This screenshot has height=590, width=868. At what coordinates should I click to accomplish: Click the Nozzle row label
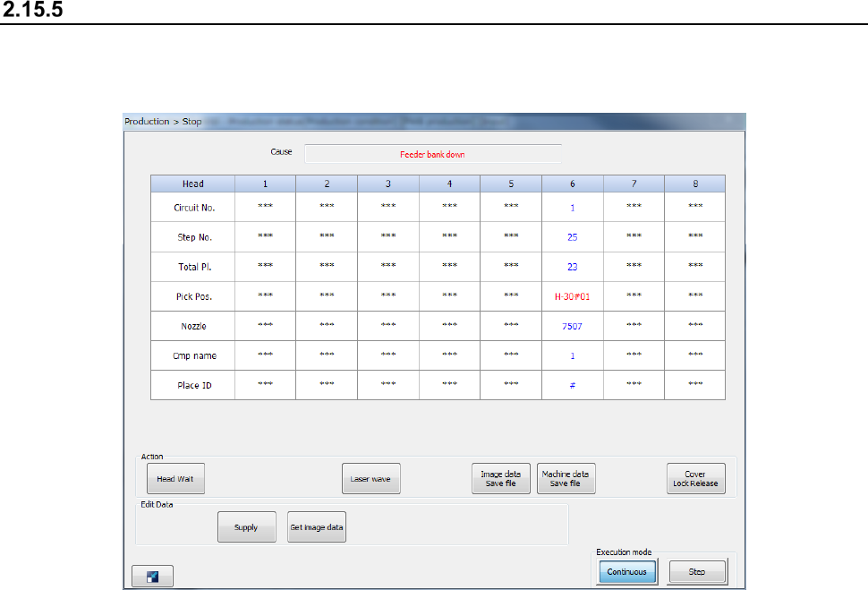point(192,326)
